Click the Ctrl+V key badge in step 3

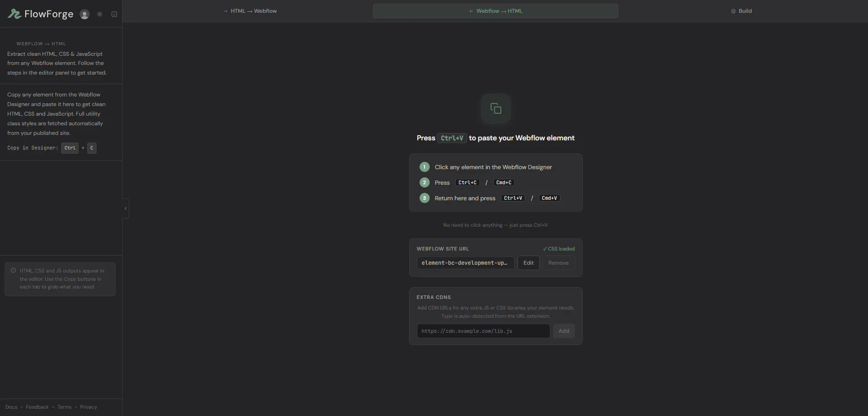[513, 198]
